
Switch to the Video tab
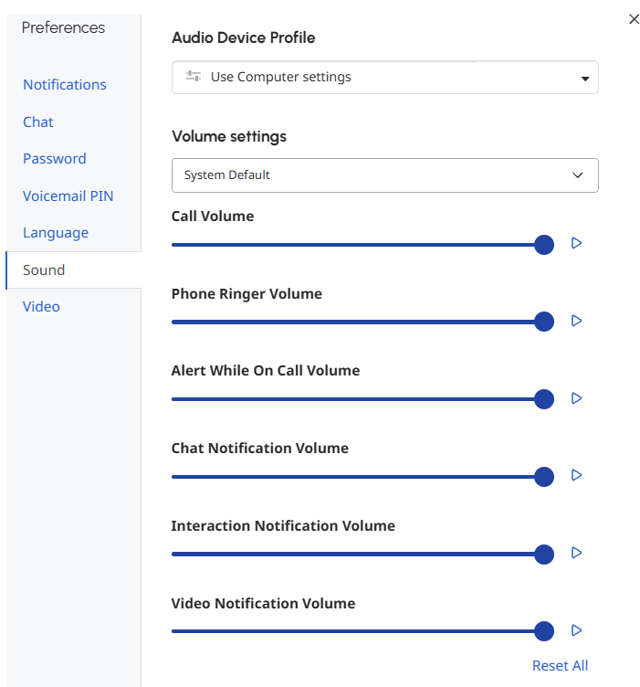point(41,307)
